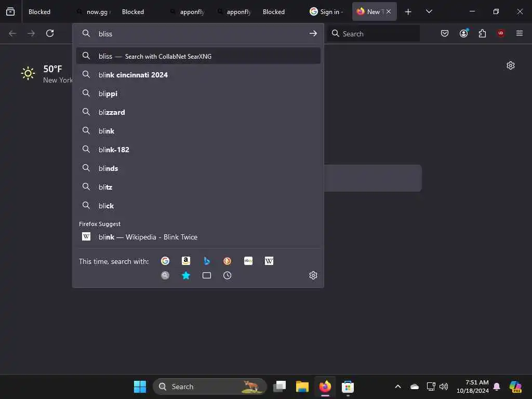
Task: Open the Firefox application menu
Action: click(x=520, y=33)
